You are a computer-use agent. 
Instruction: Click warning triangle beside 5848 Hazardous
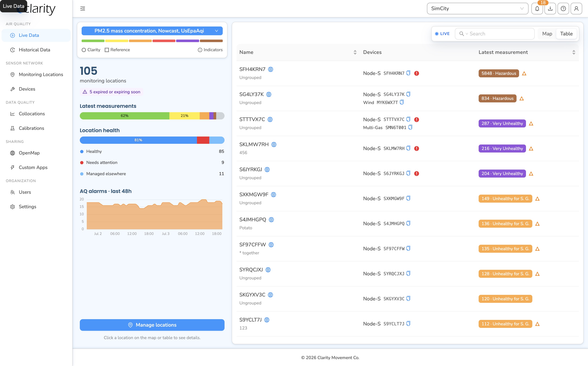[x=524, y=74]
